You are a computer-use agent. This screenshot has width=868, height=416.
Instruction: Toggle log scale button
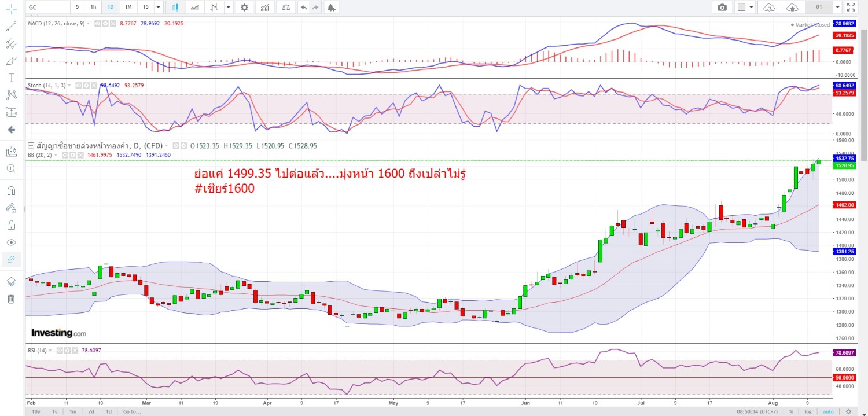(x=807, y=411)
